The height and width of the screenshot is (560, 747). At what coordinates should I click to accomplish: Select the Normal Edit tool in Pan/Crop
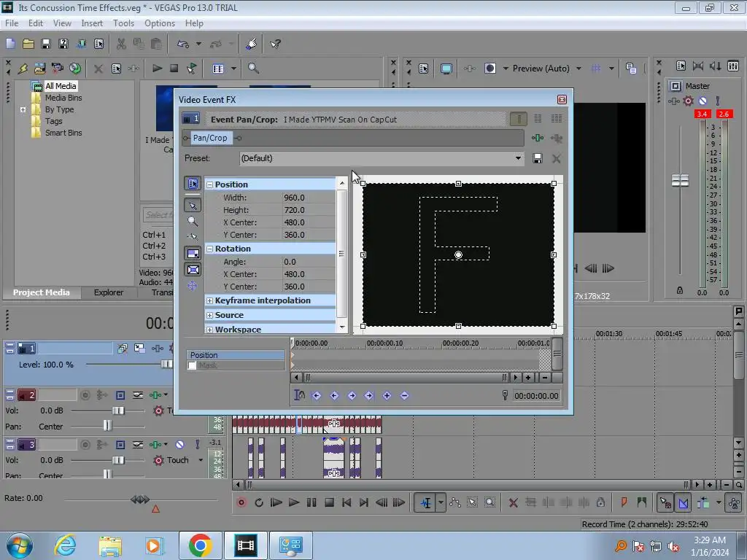point(193,205)
